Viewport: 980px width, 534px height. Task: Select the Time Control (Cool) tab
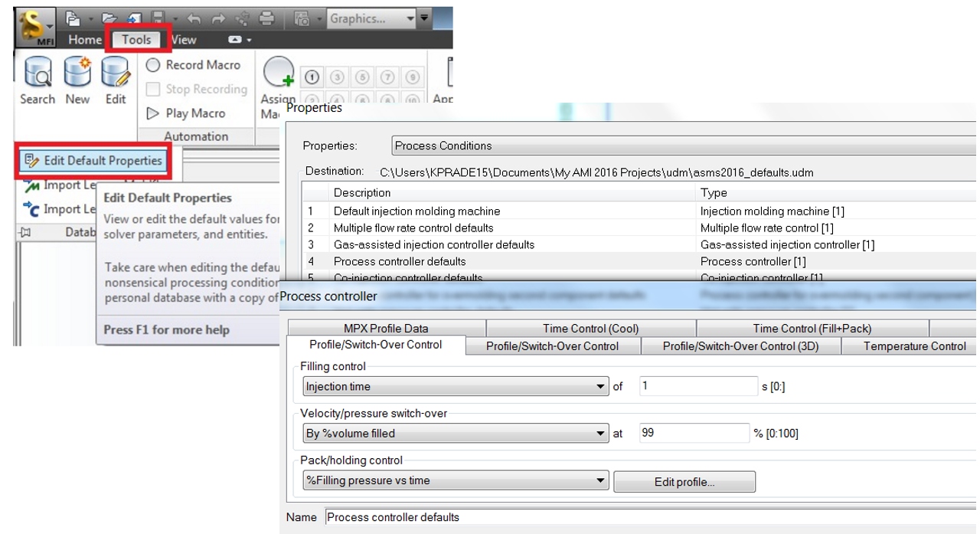coord(591,328)
